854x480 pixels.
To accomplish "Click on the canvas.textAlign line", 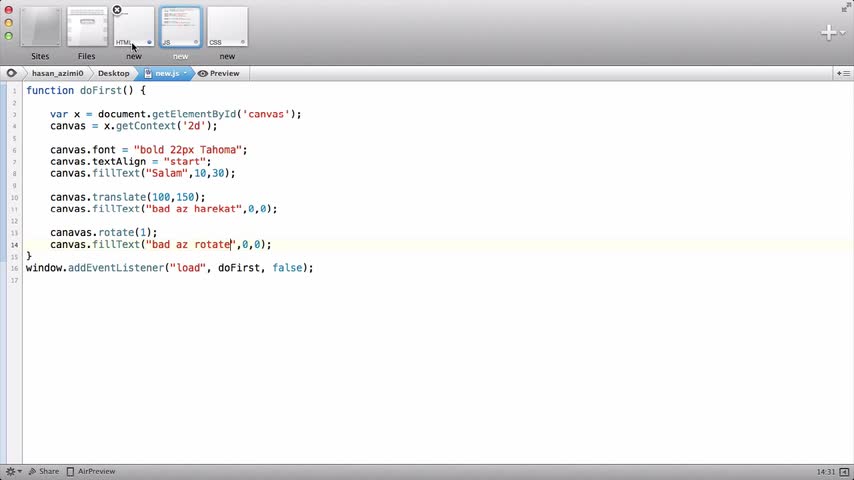I will pos(130,161).
